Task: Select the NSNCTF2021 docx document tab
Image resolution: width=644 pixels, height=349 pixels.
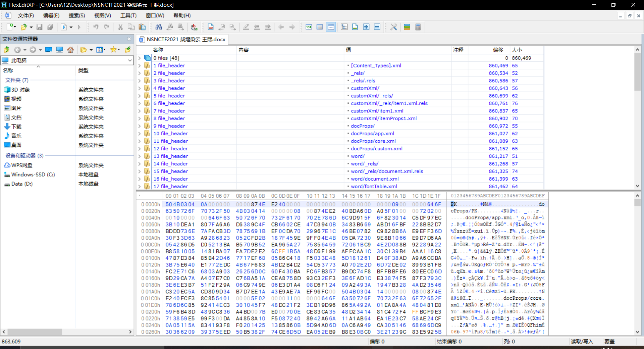Action: (x=182, y=39)
